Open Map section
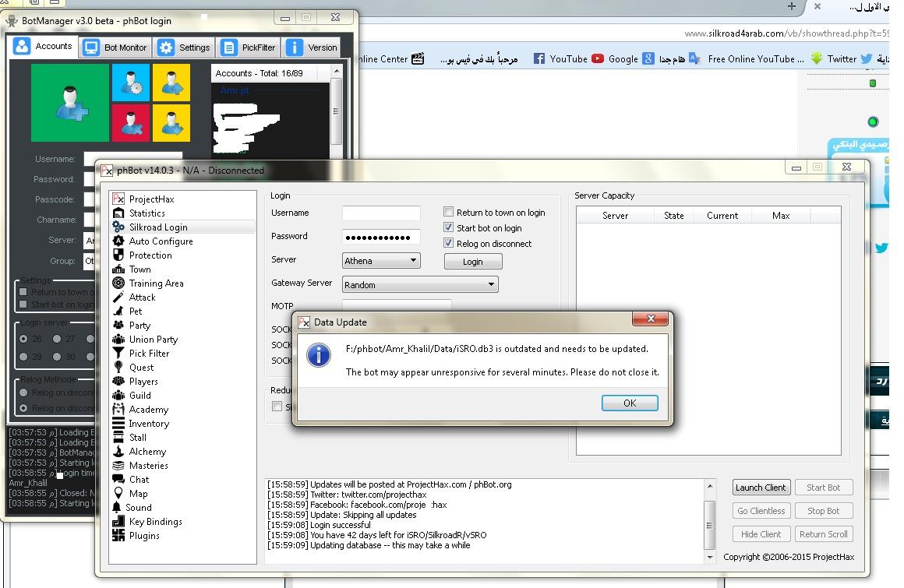This screenshot has width=904, height=588. pyautogui.click(x=138, y=494)
